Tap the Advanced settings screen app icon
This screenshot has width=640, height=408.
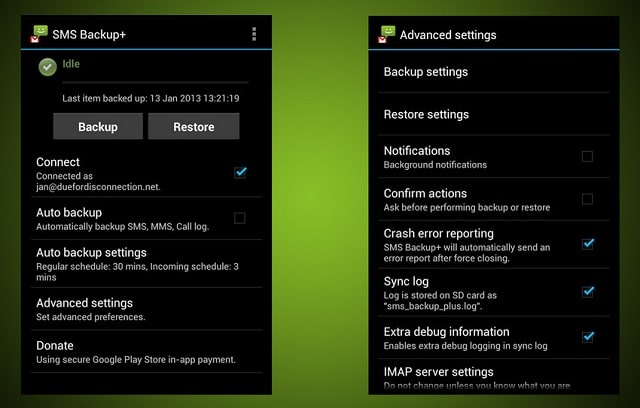pos(387,34)
